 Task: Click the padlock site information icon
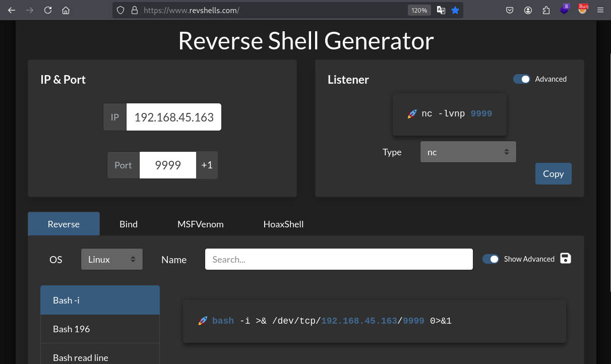tap(134, 10)
